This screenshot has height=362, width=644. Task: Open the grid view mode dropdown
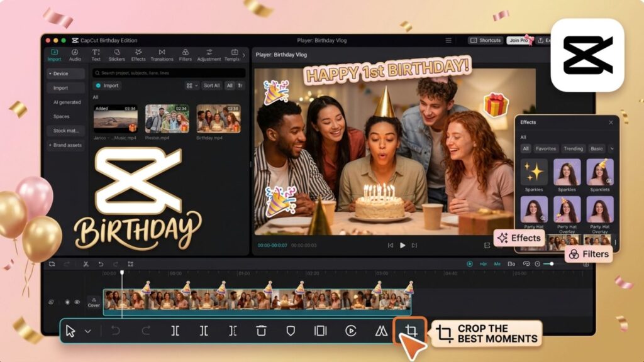point(192,85)
